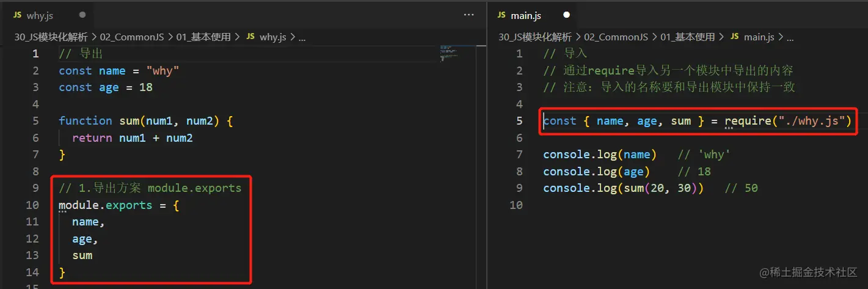Click the "age," export property in why.js
Viewport: 868px width, 289px height.
pyautogui.click(x=86, y=239)
